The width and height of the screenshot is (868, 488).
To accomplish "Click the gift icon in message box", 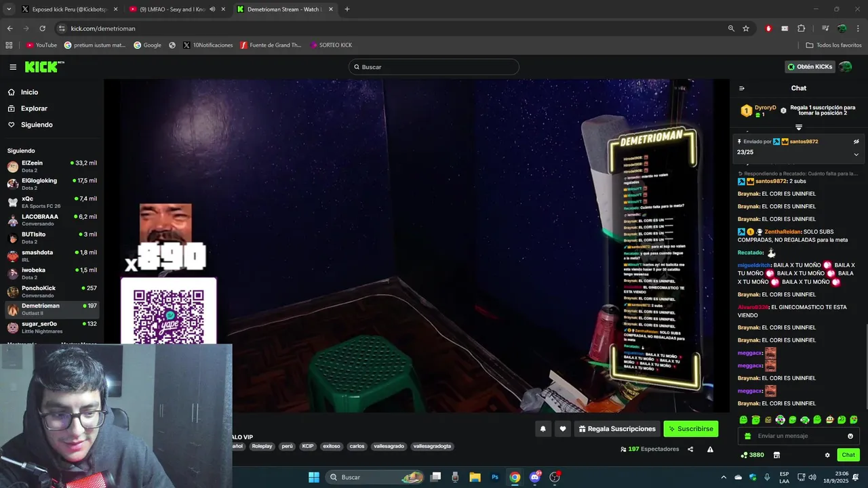I will click(x=748, y=436).
